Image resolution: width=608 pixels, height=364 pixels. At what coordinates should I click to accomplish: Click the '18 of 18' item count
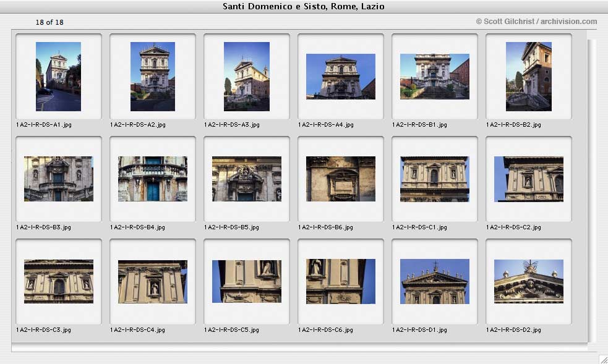[x=49, y=22]
